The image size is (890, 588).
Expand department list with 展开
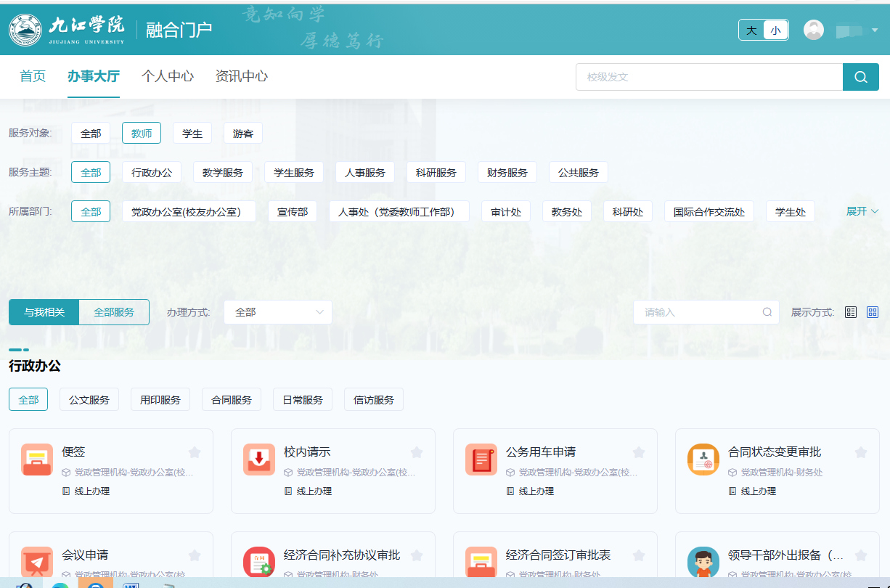(x=862, y=211)
